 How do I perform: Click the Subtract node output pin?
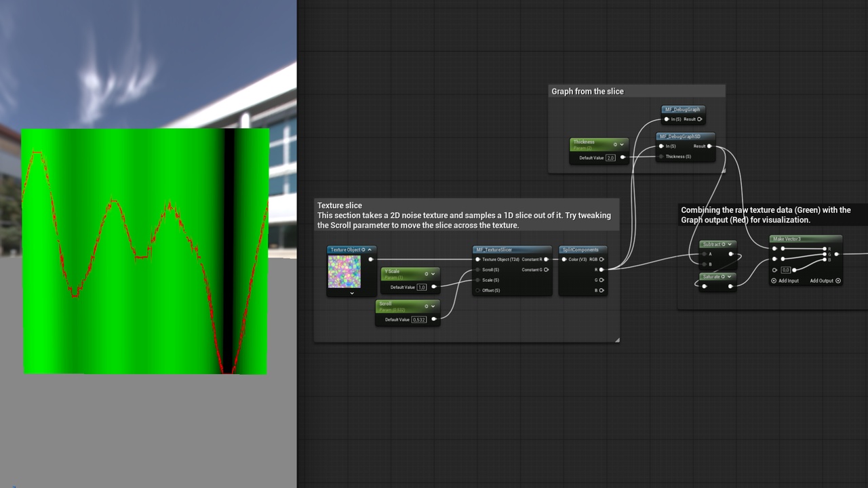click(730, 254)
